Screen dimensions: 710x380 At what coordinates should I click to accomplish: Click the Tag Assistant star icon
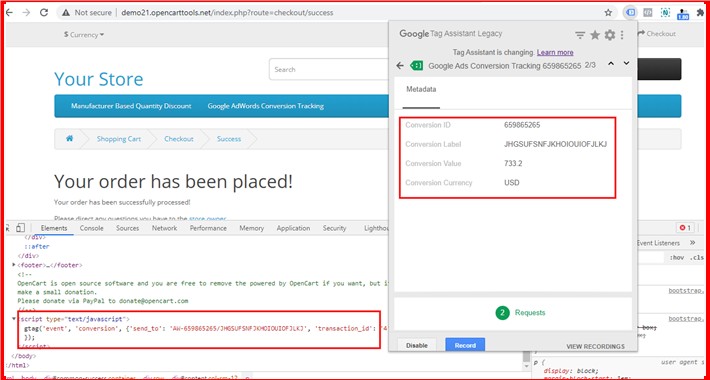[x=595, y=35]
